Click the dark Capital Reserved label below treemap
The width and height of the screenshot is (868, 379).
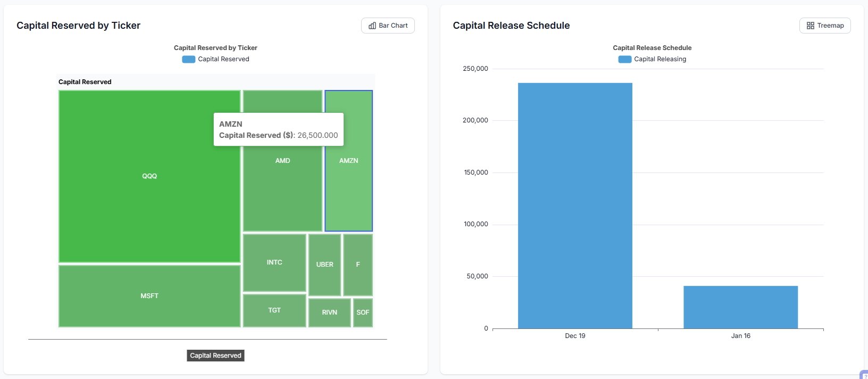[215, 356]
